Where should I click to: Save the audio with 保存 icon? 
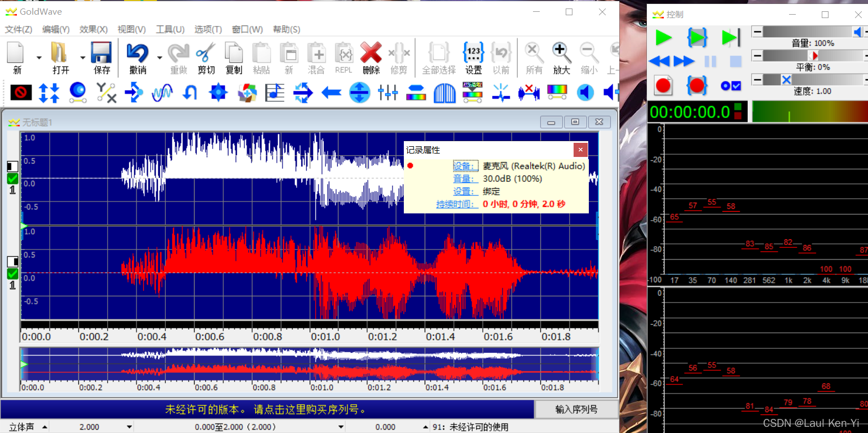[x=102, y=53]
